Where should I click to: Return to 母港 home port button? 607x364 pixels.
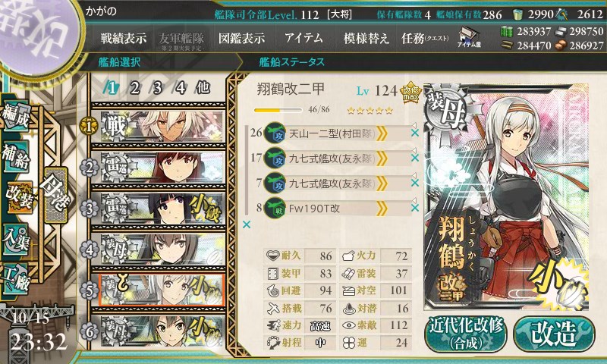point(56,195)
